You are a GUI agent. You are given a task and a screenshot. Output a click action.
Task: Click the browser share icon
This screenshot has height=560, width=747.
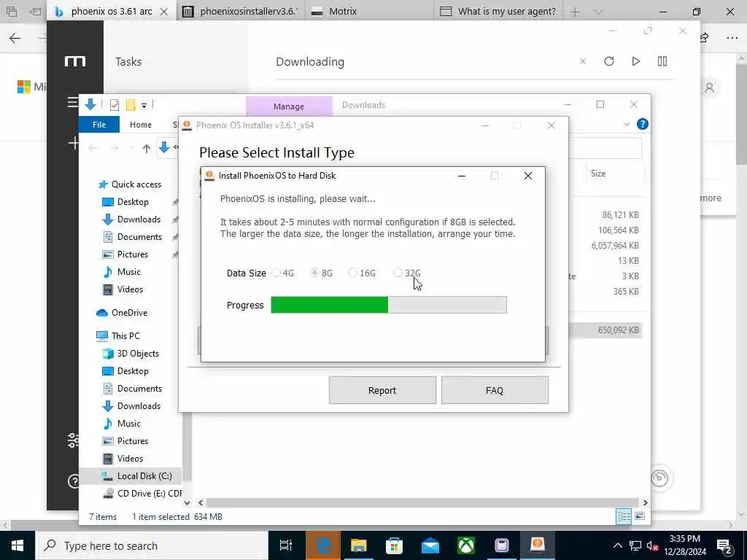[x=705, y=38]
